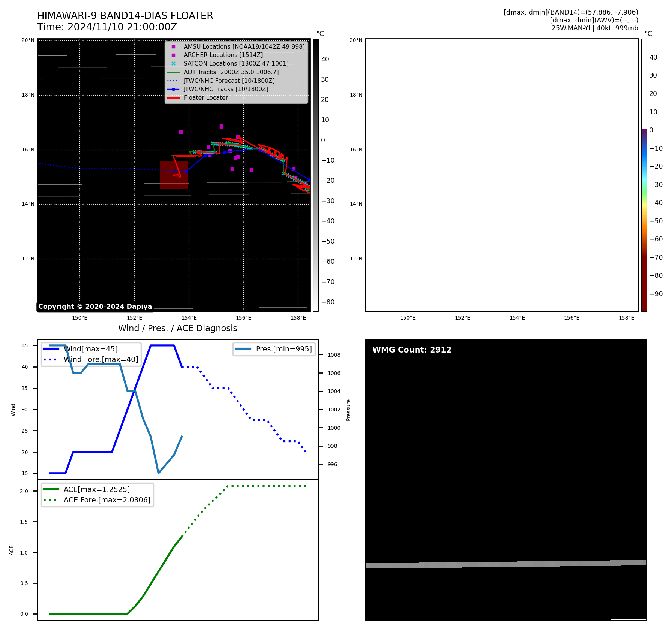The image size is (672, 634).
Task: Click the AMSU Locations magenta legend marker
Action: 173,47
